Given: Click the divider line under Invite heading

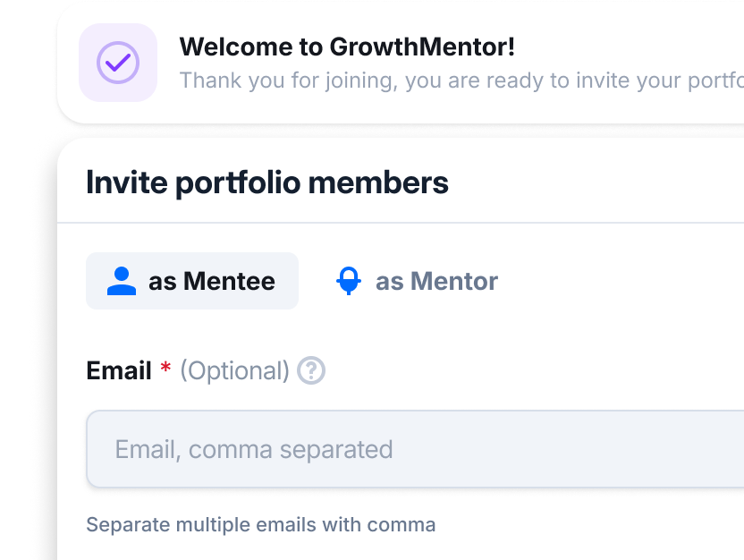Looking at the screenshot, I should (x=401, y=222).
